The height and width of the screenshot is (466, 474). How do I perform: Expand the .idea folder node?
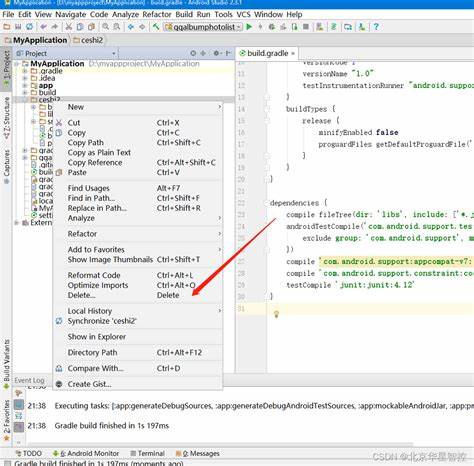(x=25, y=78)
